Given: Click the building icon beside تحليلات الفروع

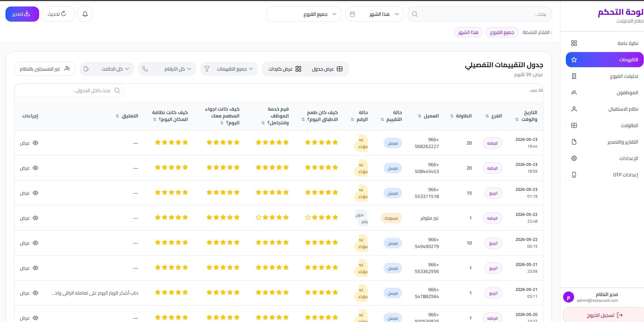Looking at the screenshot, I should [x=574, y=76].
